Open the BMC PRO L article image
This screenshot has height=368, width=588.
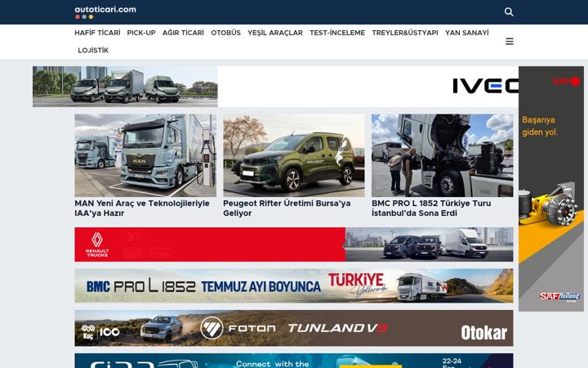(442, 155)
